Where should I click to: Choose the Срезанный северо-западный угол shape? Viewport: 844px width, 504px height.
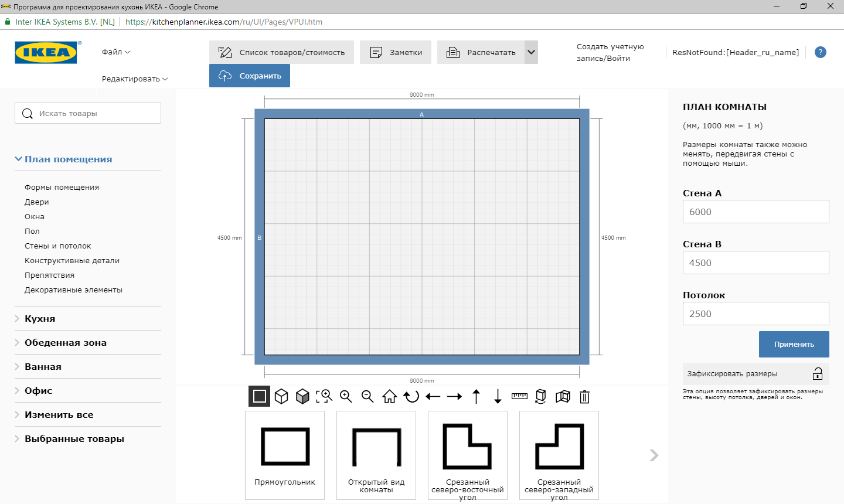click(x=559, y=455)
